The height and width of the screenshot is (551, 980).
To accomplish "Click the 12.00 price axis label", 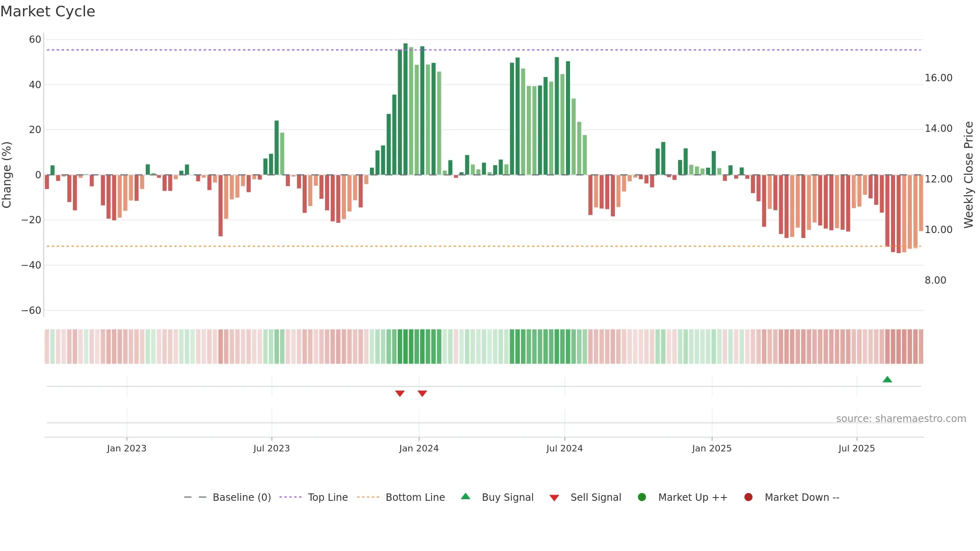I will [x=938, y=179].
